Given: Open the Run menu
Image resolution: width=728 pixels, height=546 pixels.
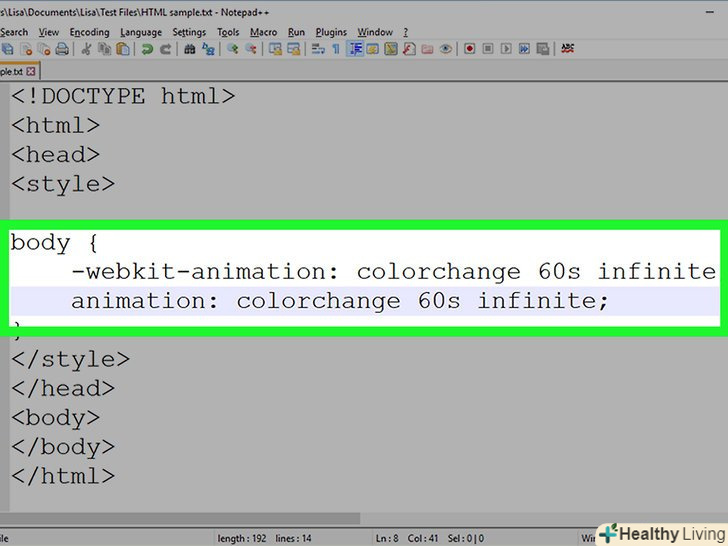Looking at the screenshot, I should pos(296,32).
